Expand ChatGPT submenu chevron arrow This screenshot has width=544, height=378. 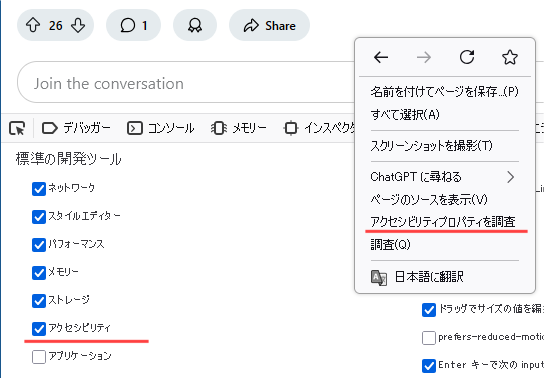[510, 177]
